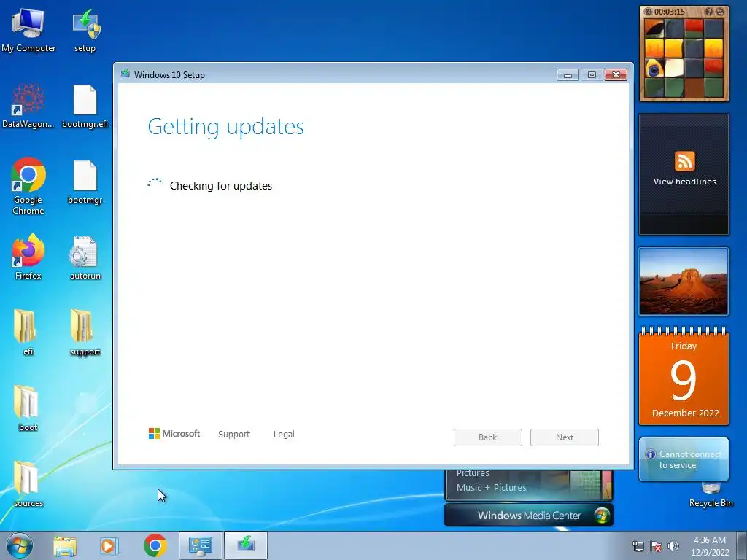Screen dimensions: 747x560
Task: Click the Checking for updates text
Action: pos(221,186)
